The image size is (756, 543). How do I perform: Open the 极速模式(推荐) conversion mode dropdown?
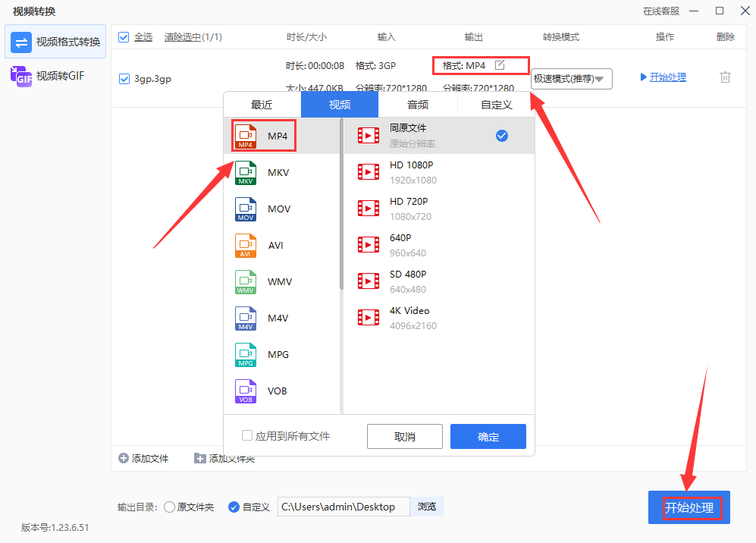click(571, 78)
